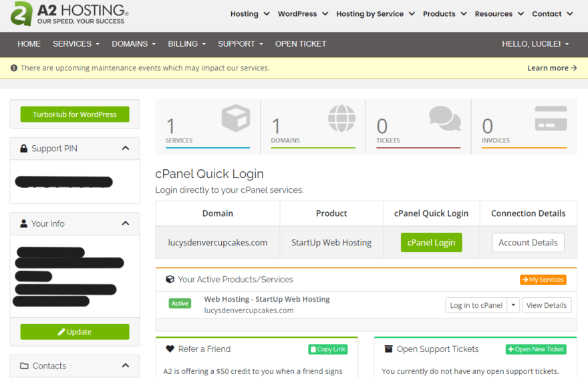Click Learn more about maintenance events
Image resolution: width=588 pixels, height=378 pixels.
click(552, 68)
